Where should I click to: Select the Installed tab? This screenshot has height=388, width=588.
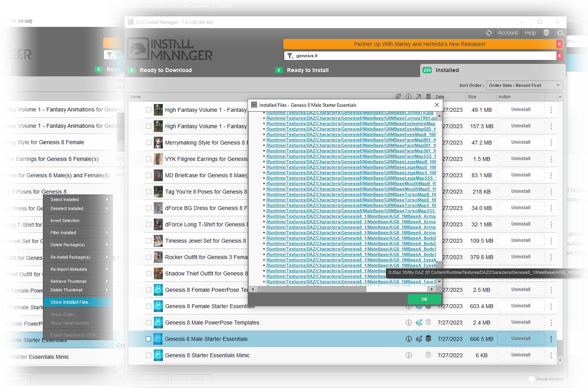tap(492, 70)
